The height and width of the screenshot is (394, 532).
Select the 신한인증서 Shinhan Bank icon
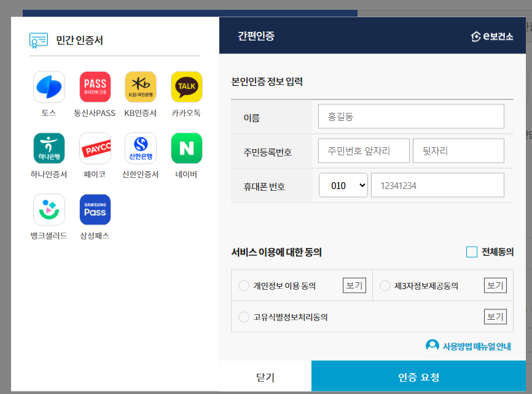(x=141, y=148)
